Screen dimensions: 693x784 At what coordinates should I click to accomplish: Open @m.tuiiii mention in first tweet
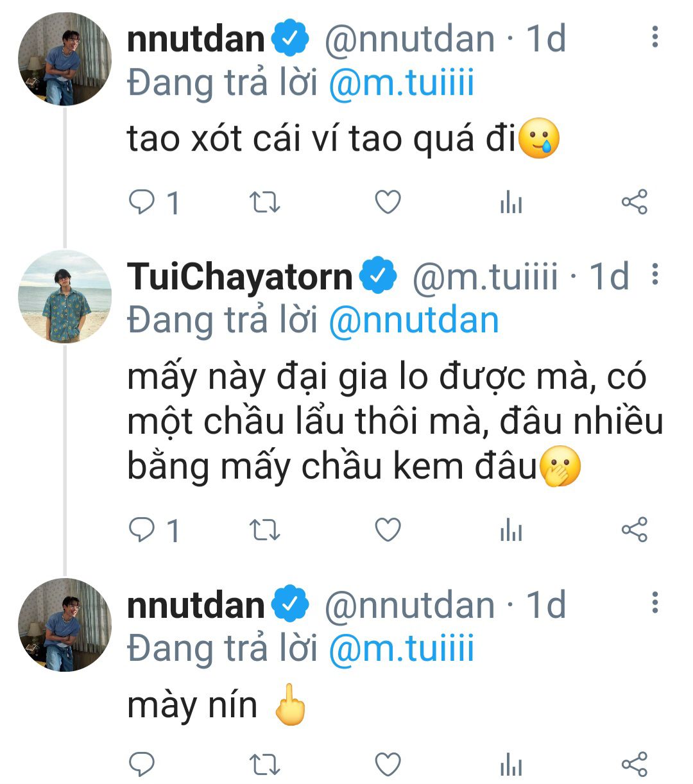point(401,83)
